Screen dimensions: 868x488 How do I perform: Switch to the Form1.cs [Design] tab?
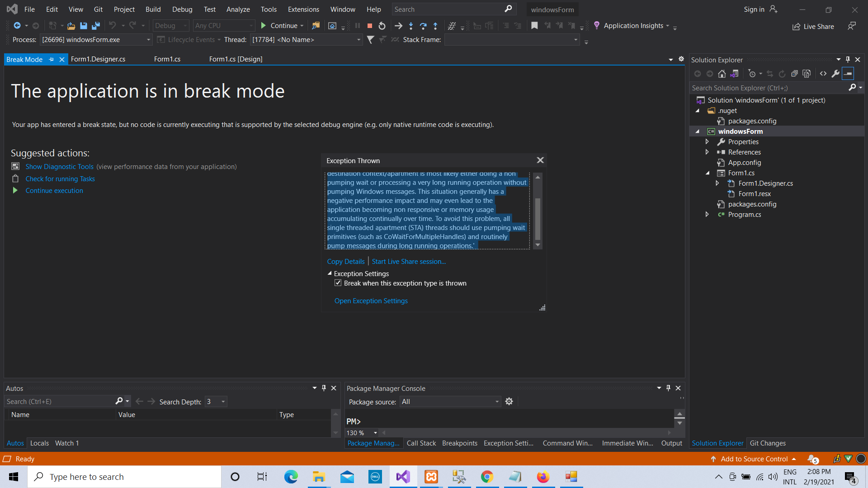(236, 59)
